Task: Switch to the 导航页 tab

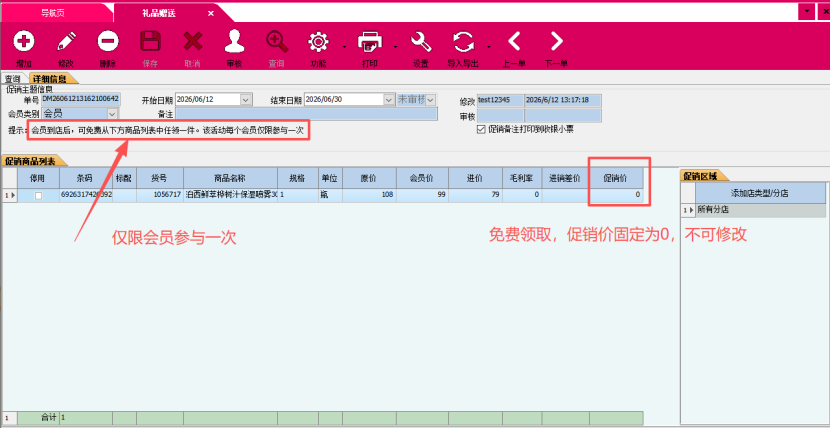Action: (53, 13)
